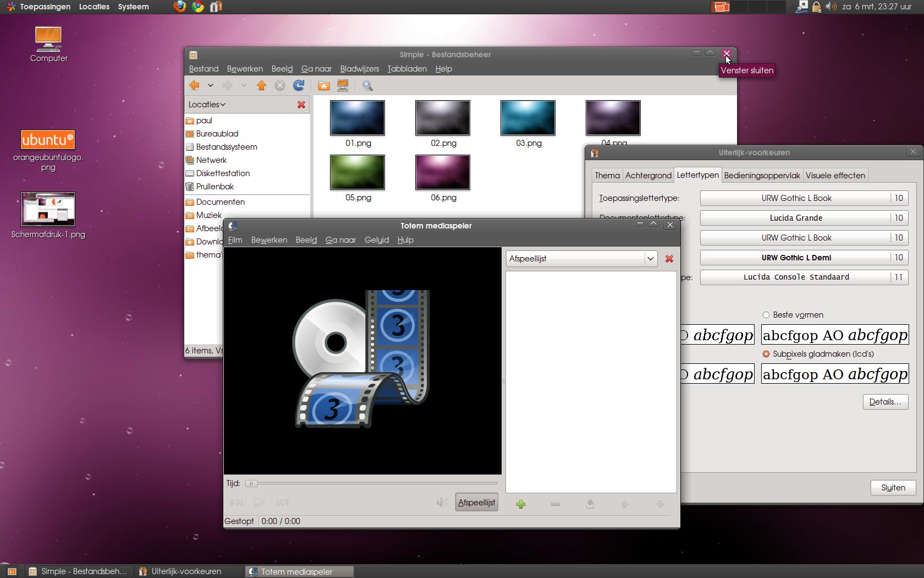Go up one folder level

262,85
